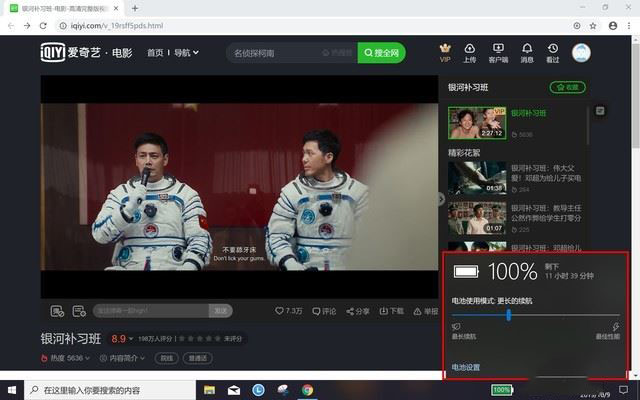Open the user avatar profile

pos(581,53)
